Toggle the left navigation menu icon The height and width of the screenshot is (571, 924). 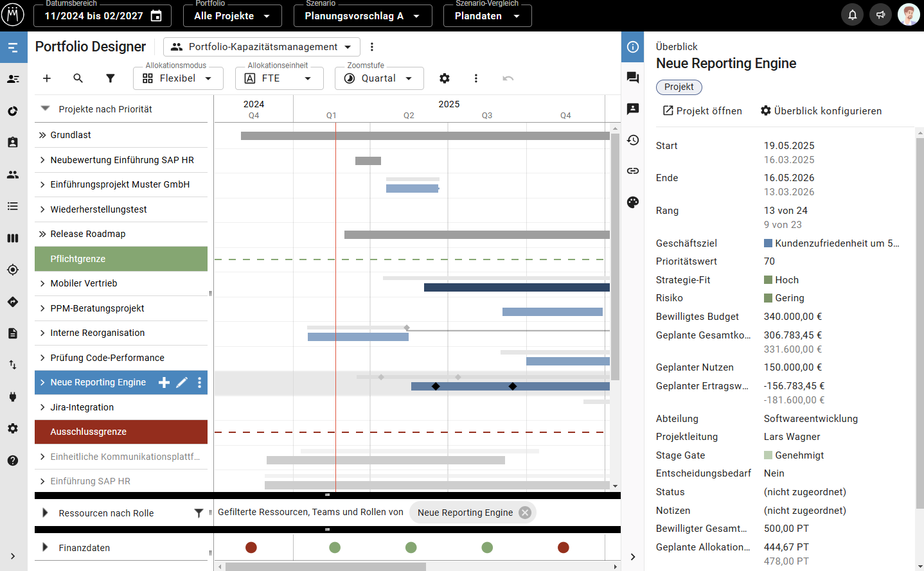[13, 48]
